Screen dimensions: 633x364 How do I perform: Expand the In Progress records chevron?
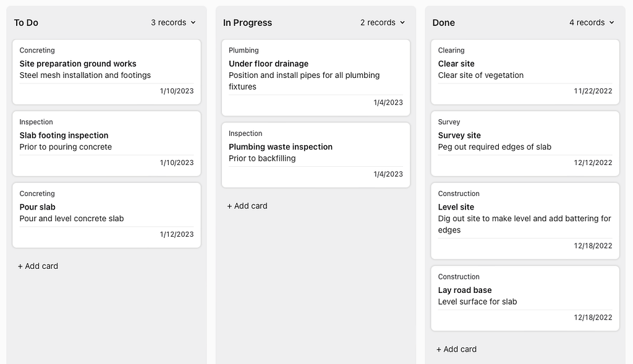click(402, 23)
